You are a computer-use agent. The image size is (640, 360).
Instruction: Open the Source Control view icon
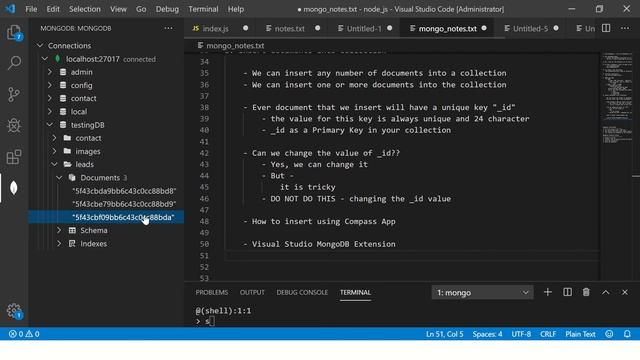[14, 94]
